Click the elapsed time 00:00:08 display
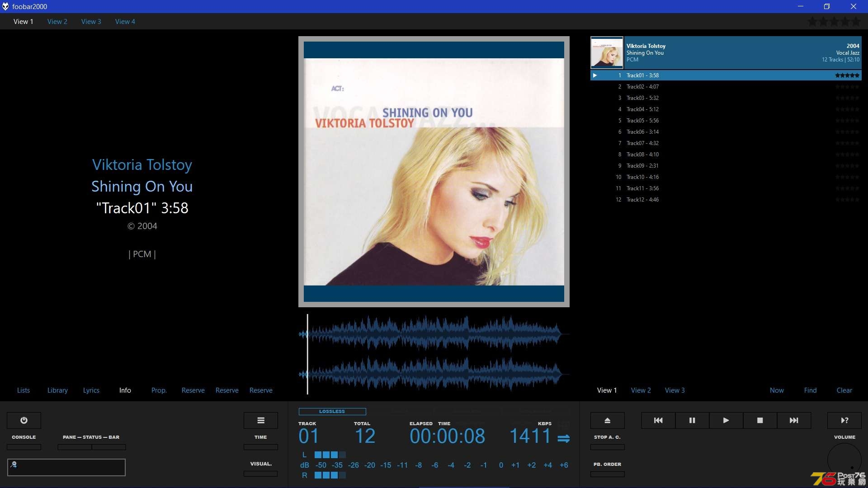The height and width of the screenshot is (488, 868). pyautogui.click(x=447, y=436)
